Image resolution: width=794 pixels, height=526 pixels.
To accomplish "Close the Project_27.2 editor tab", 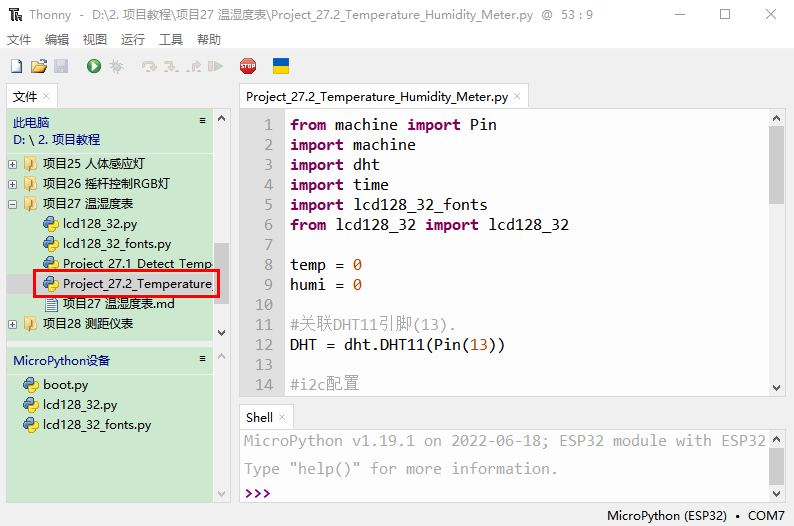I will tap(517, 97).
